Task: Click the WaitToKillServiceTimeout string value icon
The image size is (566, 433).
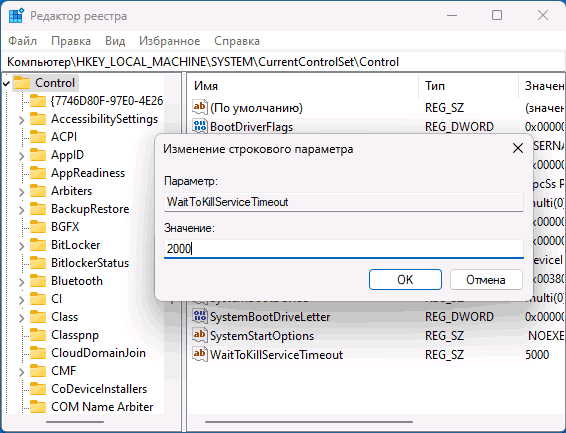Action: pos(200,354)
